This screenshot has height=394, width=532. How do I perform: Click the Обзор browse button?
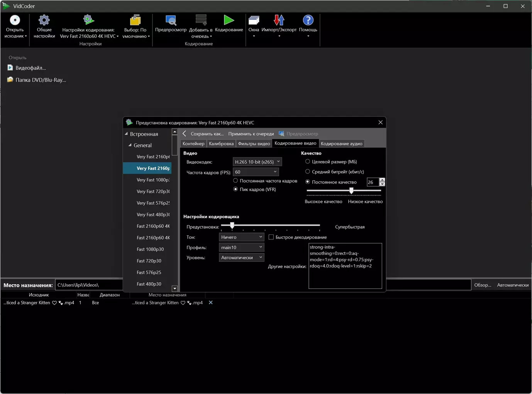point(483,285)
